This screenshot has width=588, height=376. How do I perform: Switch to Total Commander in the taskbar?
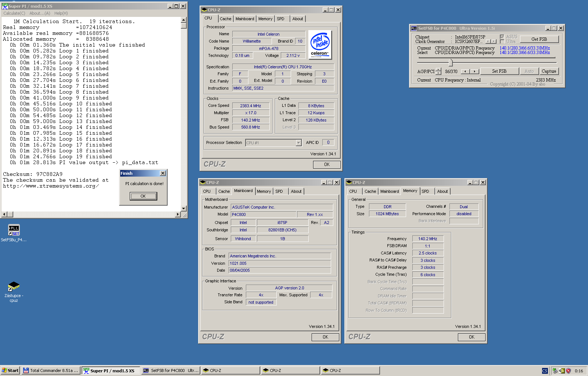click(51, 370)
